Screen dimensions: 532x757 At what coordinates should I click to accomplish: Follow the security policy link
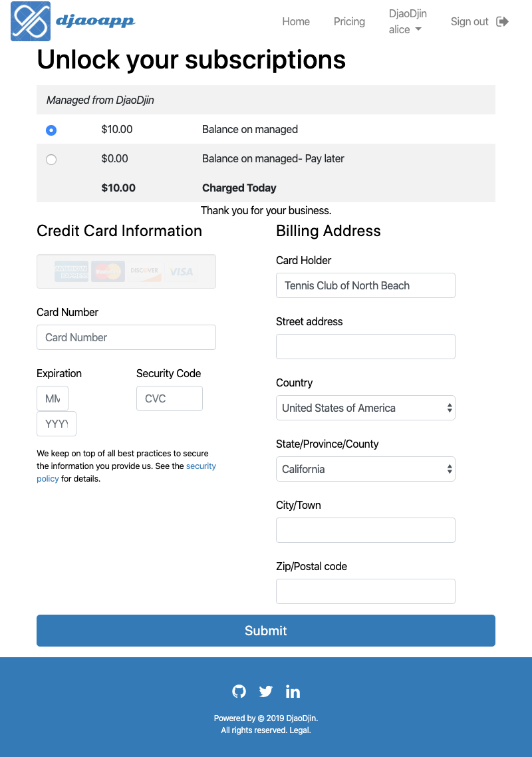(x=126, y=472)
